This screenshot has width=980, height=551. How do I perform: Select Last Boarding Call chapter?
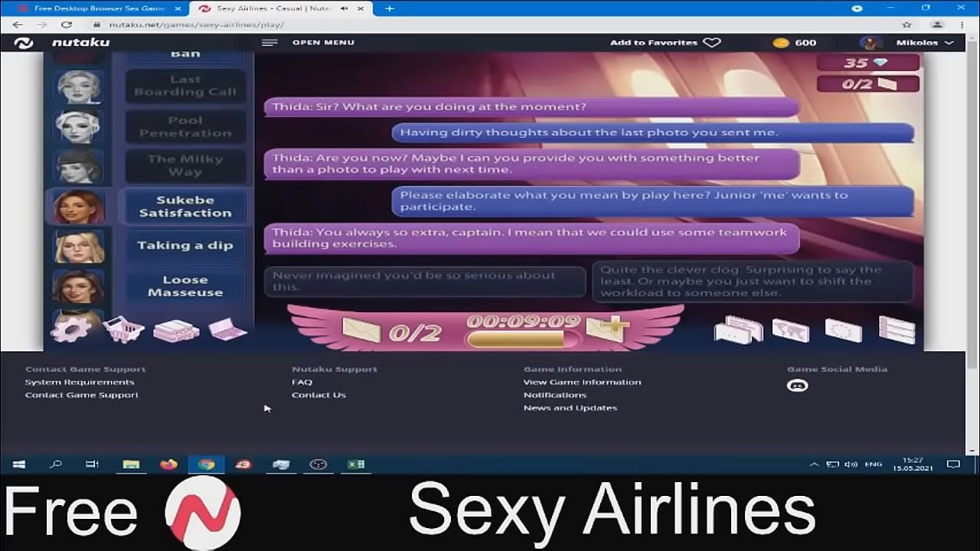(x=185, y=86)
